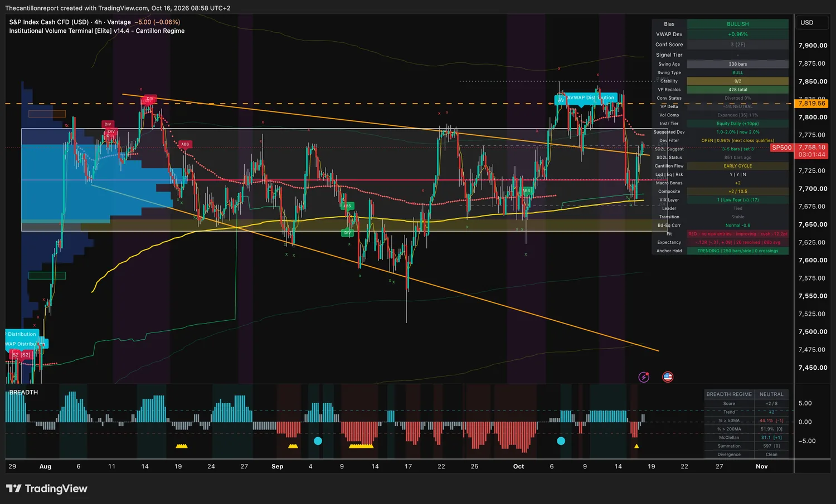
Task: Click the Cantillon Flow EARLY CYCLE cell
Action: point(737,166)
